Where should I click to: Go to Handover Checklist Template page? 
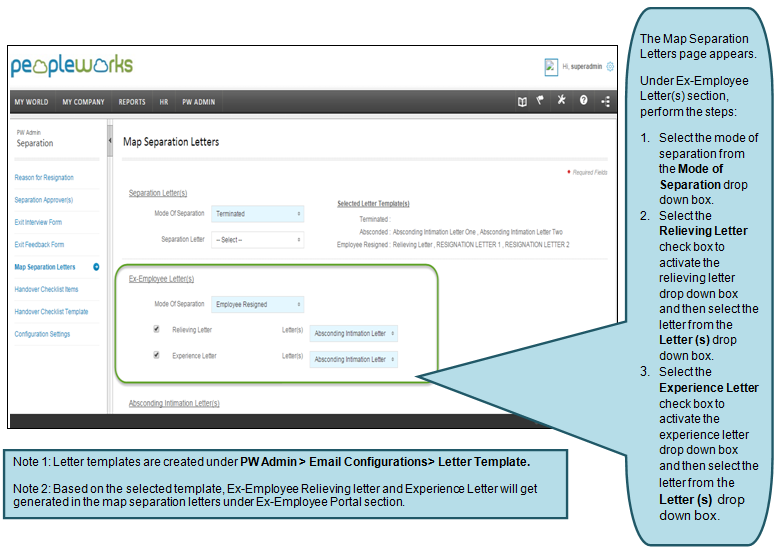pos(51,312)
